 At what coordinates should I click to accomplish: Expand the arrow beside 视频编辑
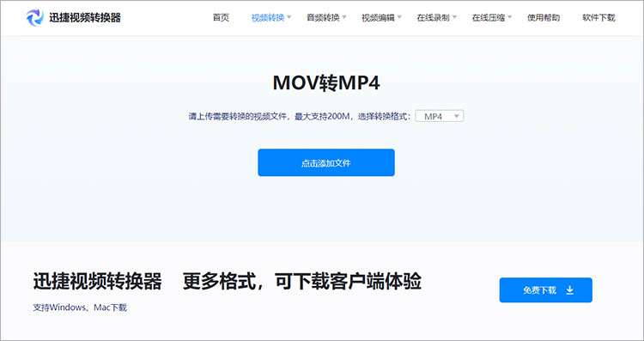pos(399,17)
